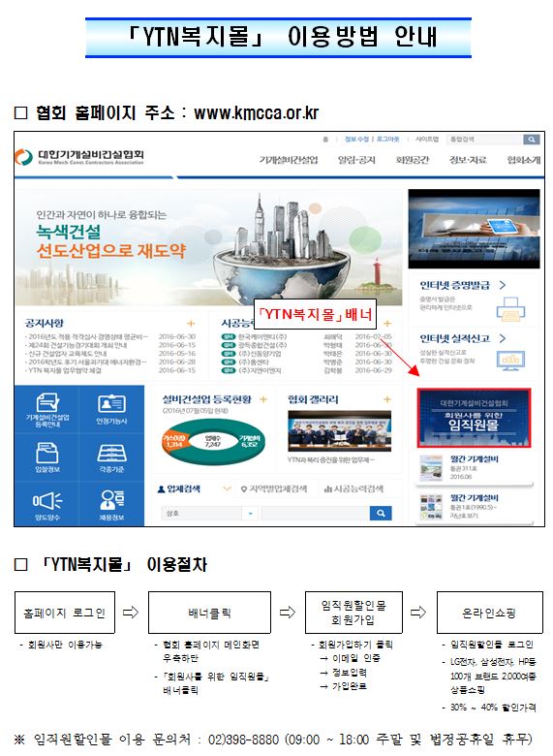Click the blue search magnifier button in 업체검색
The image size is (553, 756).
click(x=381, y=513)
